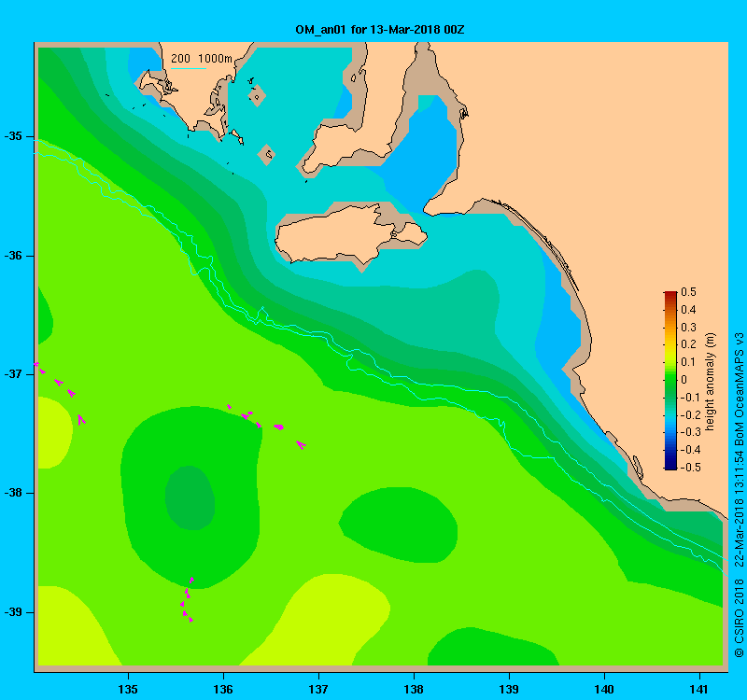Screen dimensions: 747x700
Task: Click longitude label '137'
Action: click(x=318, y=689)
